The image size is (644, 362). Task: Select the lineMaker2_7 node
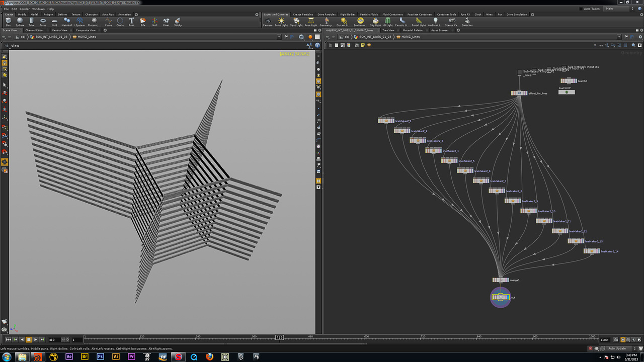coord(481,180)
